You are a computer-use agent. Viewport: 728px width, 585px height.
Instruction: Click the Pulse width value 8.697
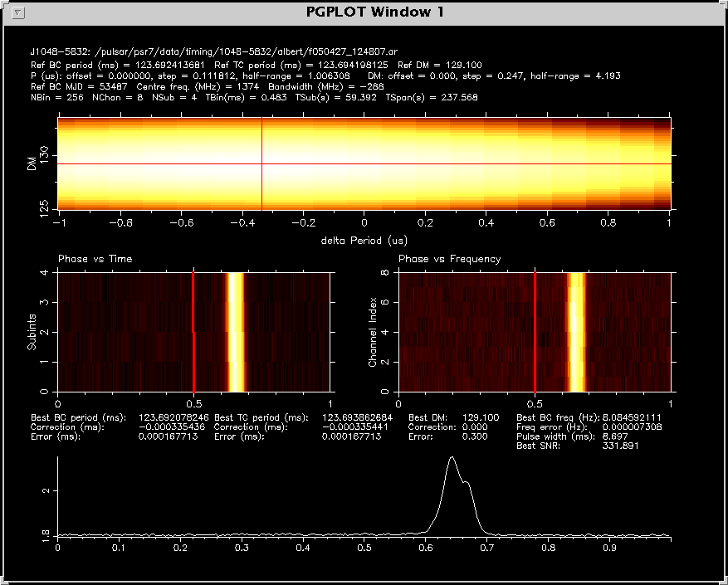613,436
